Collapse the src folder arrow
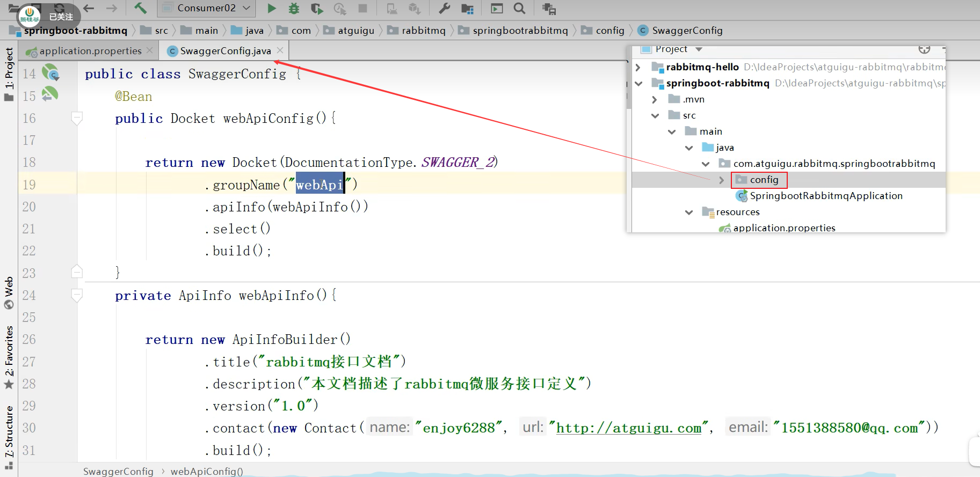980x477 pixels. [655, 115]
